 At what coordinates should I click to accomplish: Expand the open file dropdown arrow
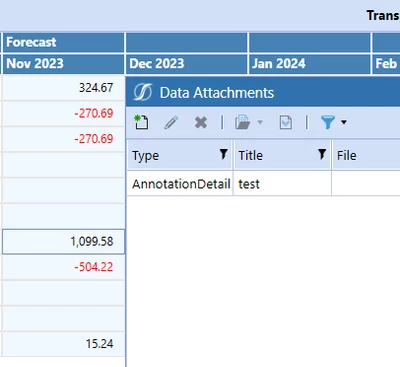tap(260, 122)
